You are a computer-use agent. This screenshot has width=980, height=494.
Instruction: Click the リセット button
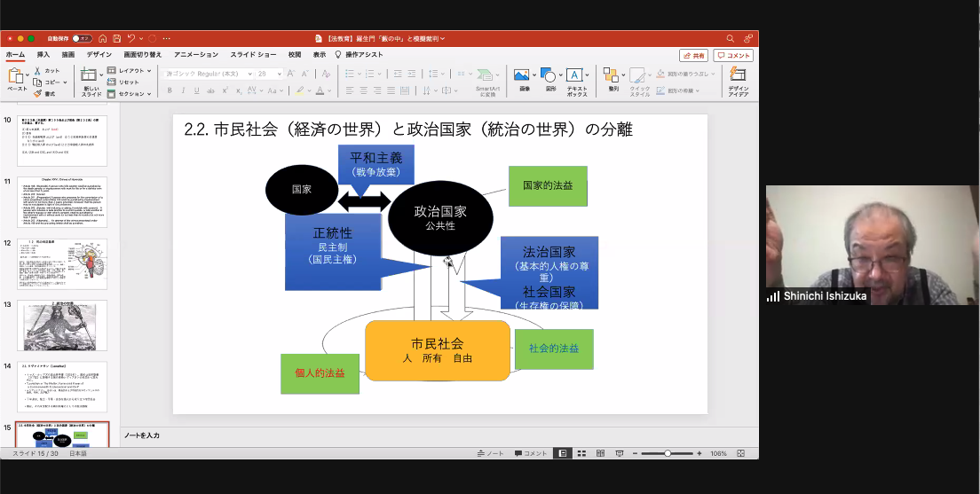coord(123,82)
